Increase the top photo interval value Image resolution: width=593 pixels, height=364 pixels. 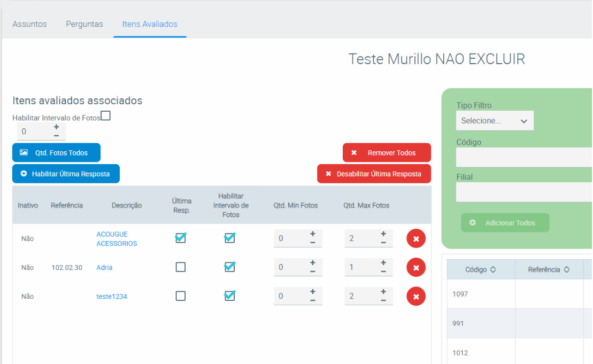[x=56, y=127]
